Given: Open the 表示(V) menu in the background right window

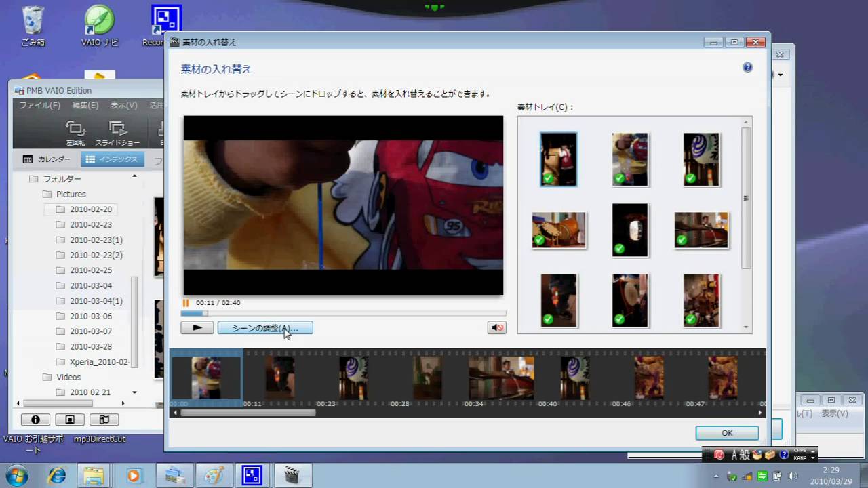Looking at the screenshot, I should coord(834,413).
